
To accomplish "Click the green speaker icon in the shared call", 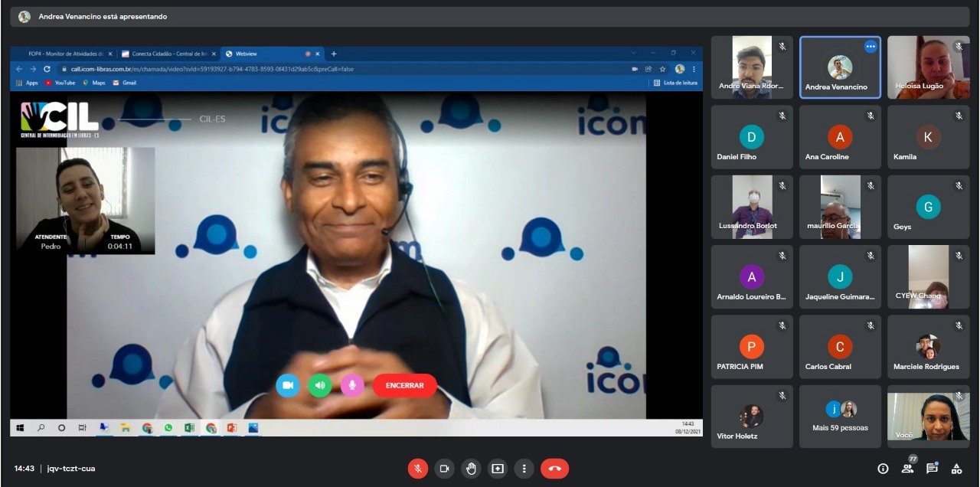I will pyautogui.click(x=319, y=385).
